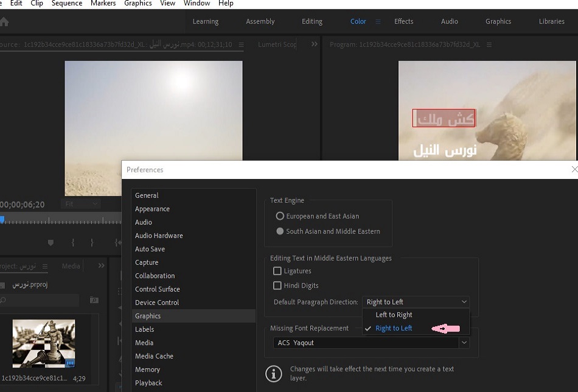Viewport: 578px width, 392px height.
Task: Select European and East Asian text engine
Action: tap(280, 216)
